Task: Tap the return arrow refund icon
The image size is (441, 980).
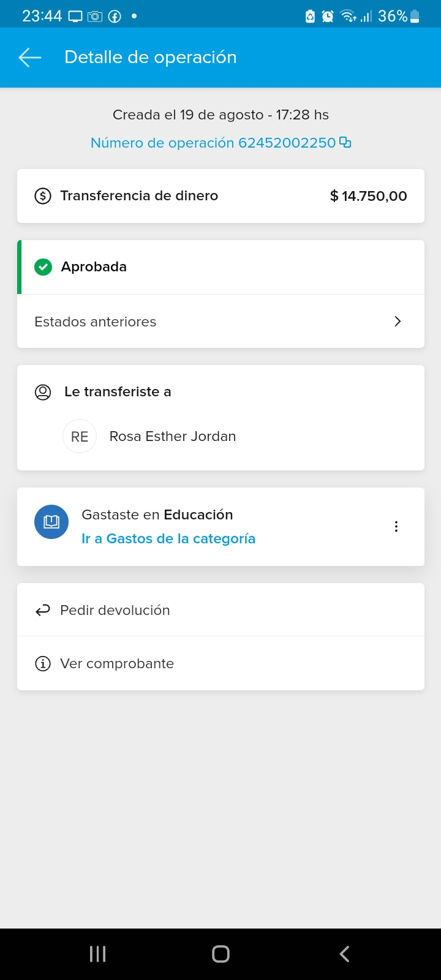Action: click(x=43, y=610)
